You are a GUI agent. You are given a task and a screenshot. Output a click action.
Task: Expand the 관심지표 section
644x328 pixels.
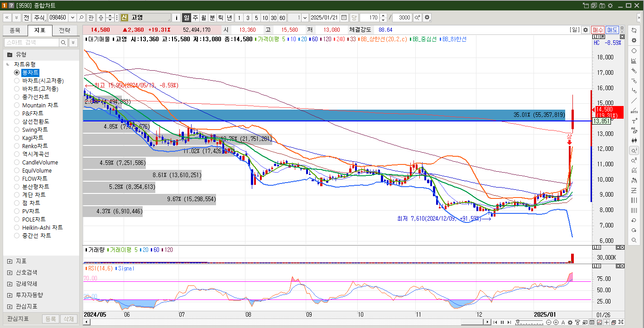10,306
